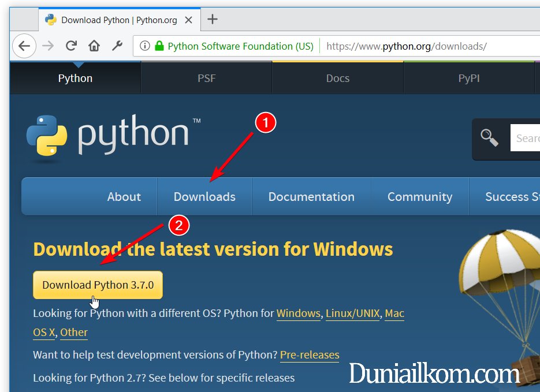Click the Download Python 3.7.0 button

pos(98,285)
